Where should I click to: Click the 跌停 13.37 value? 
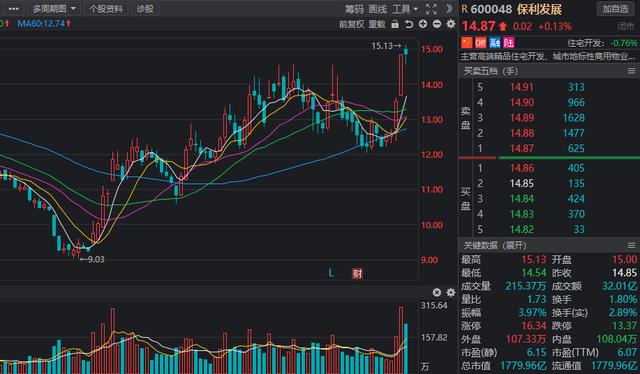click(x=624, y=326)
